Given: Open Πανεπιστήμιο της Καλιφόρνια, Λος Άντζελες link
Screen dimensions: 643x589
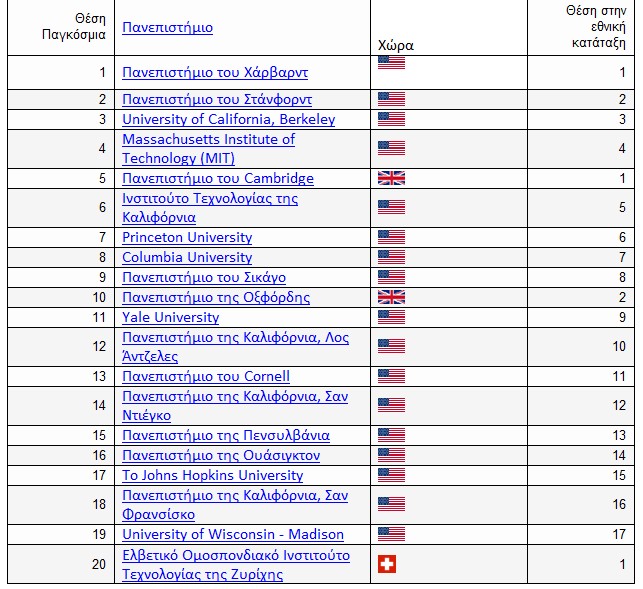Looking at the screenshot, I should [235, 347].
